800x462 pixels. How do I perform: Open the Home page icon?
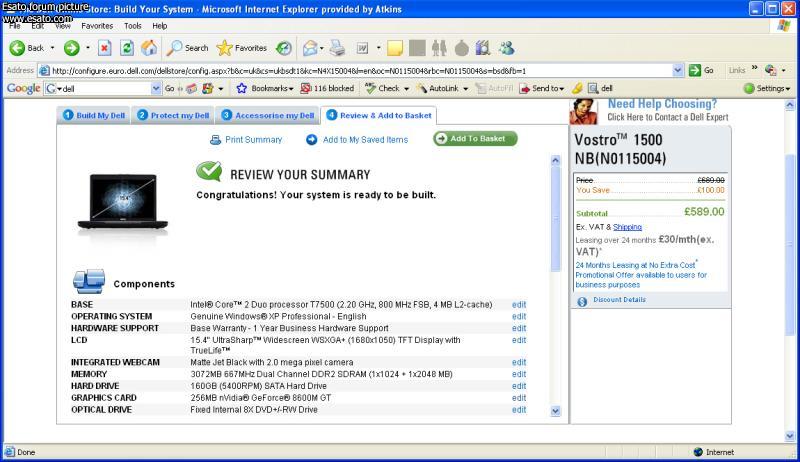point(149,48)
